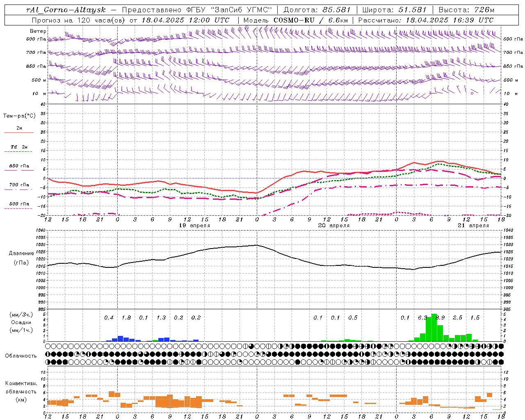
Task: Click the 1.5 precipitation total
Action: [x=475, y=317]
